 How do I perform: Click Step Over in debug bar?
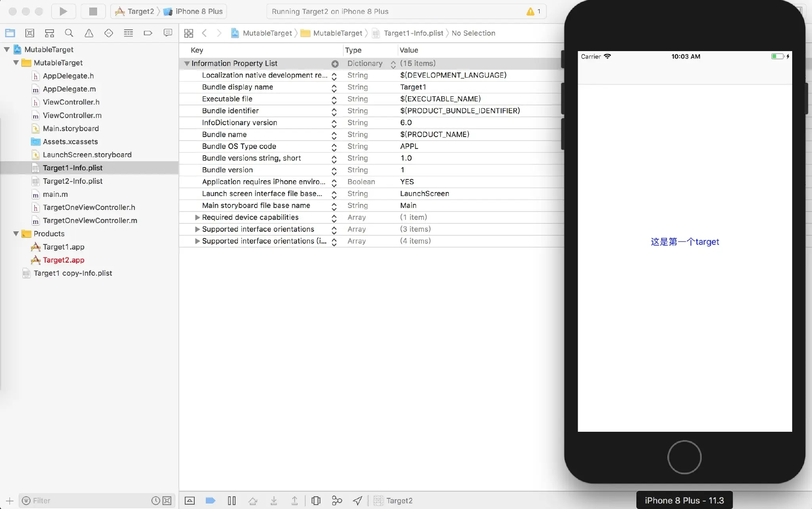(x=253, y=501)
